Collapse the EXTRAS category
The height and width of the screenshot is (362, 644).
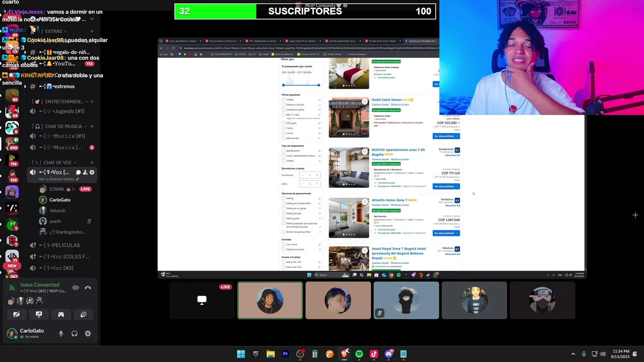coord(57,31)
